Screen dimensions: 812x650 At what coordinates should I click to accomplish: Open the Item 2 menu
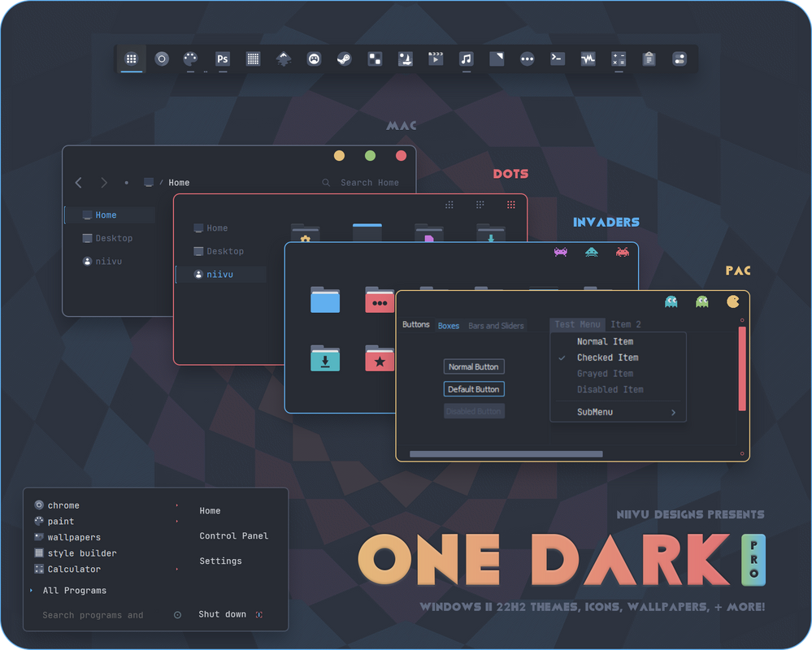pyautogui.click(x=626, y=324)
